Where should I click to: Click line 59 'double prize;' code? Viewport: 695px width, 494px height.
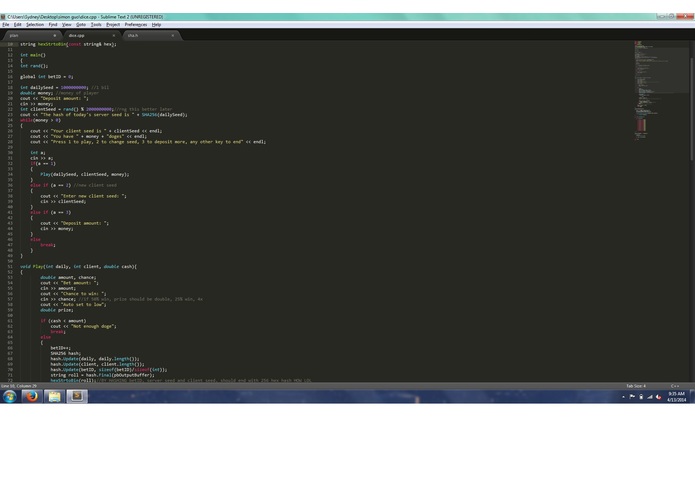point(57,310)
